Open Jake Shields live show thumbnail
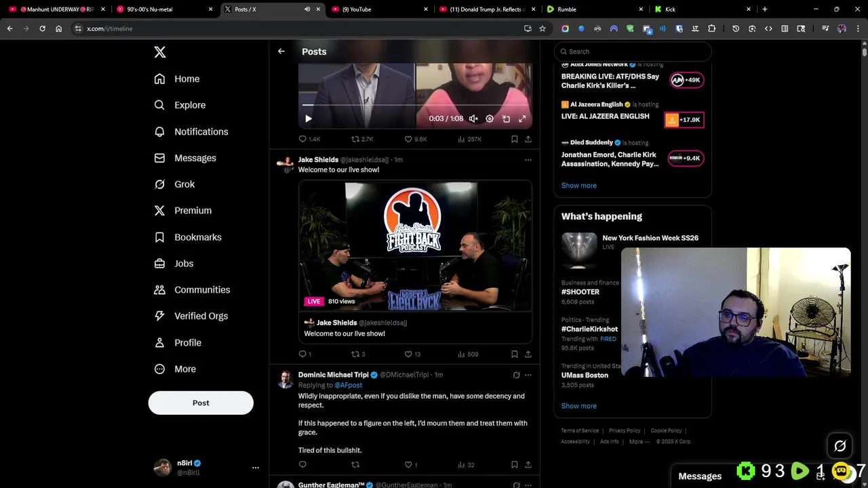The width and height of the screenshot is (868, 488). 415,247
